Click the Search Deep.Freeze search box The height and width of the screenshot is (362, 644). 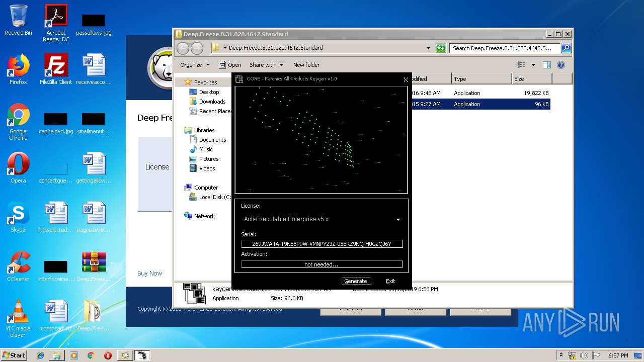[x=505, y=48]
